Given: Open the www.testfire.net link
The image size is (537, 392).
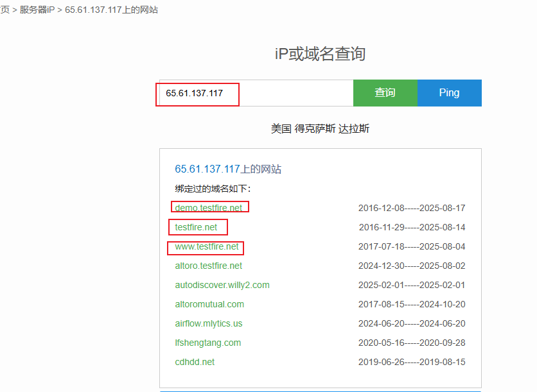Looking at the screenshot, I should [206, 246].
